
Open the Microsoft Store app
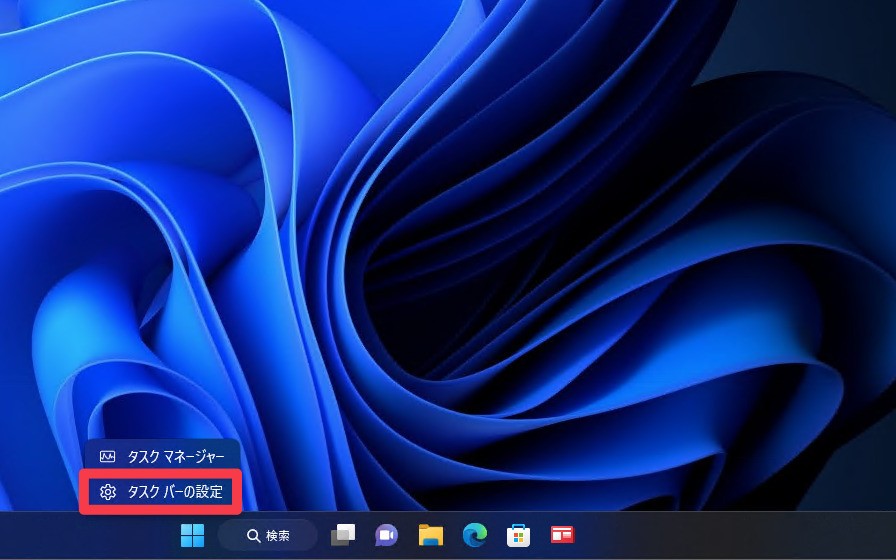click(518, 535)
